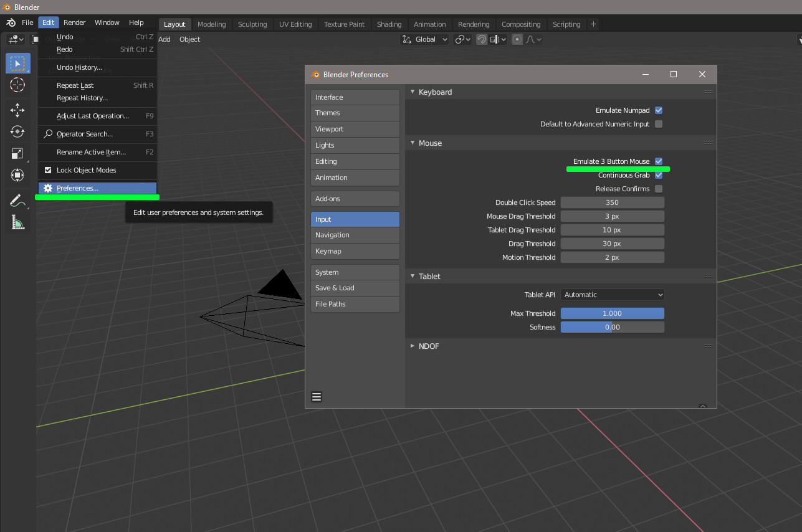Click the Preferences gear icon
Image resolution: width=802 pixels, height=532 pixels.
tap(48, 188)
